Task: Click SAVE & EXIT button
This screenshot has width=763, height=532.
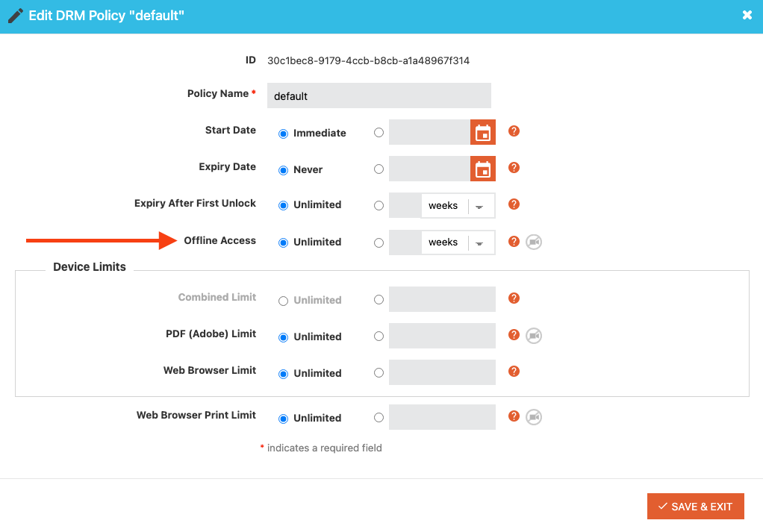Action: [x=695, y=506]
